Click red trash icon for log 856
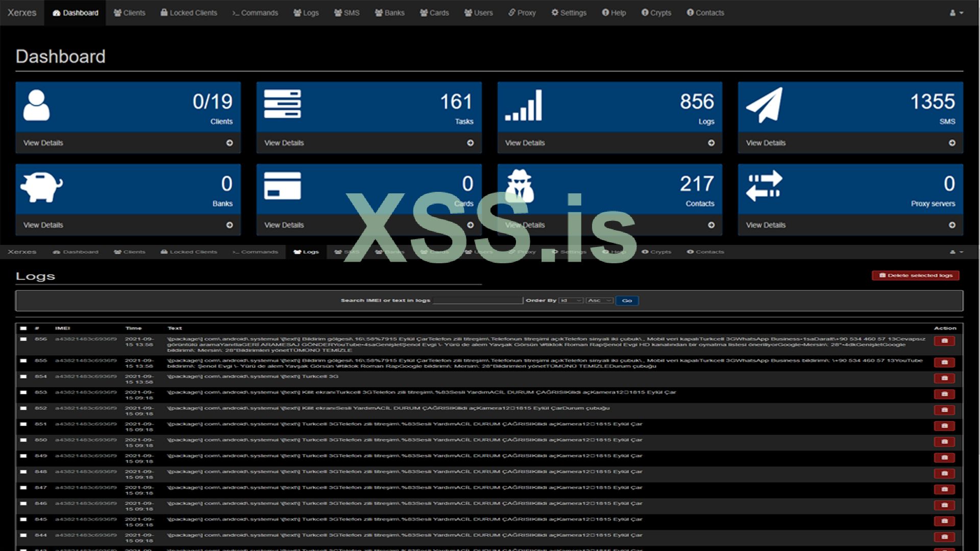This screenshot has height=551, width=980. [944, 341]
